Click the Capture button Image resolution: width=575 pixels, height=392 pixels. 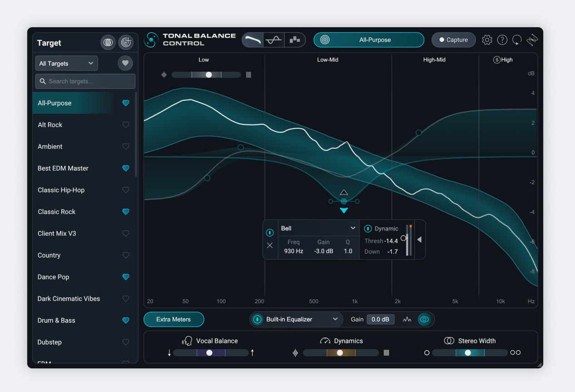453,40
